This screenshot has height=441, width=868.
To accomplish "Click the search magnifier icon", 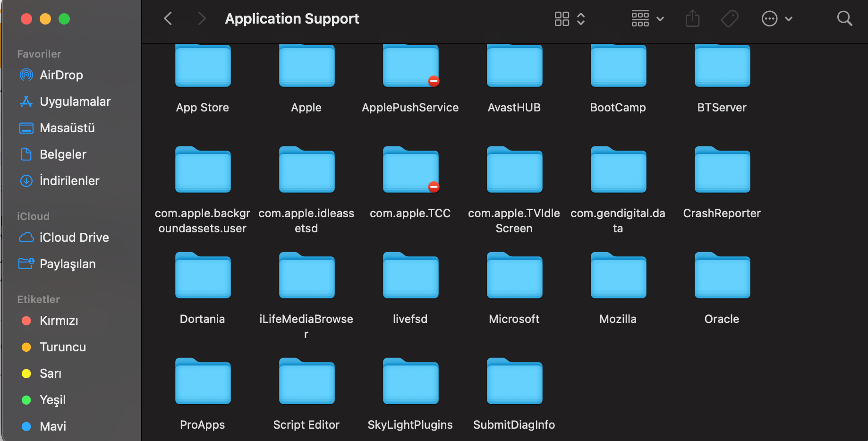I will (844, 19).
